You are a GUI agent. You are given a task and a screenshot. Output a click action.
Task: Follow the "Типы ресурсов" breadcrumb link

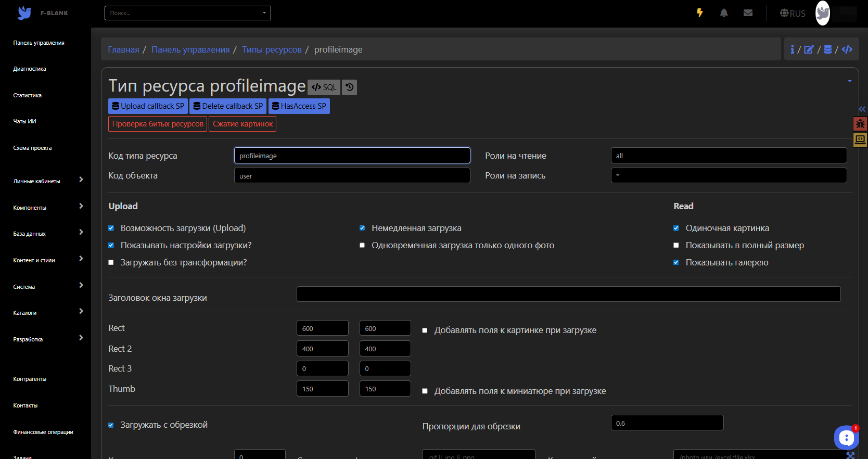pos(272,49)
